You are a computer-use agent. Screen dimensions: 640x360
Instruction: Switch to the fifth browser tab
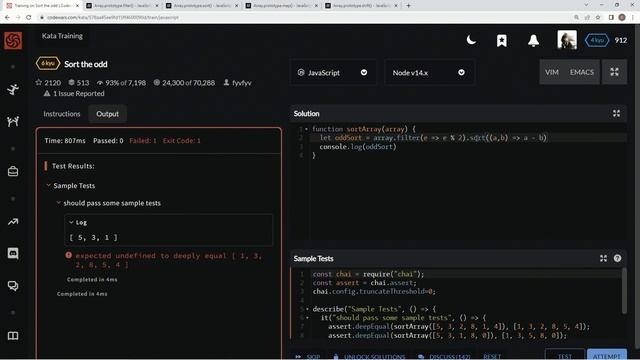tap(361, 6)
